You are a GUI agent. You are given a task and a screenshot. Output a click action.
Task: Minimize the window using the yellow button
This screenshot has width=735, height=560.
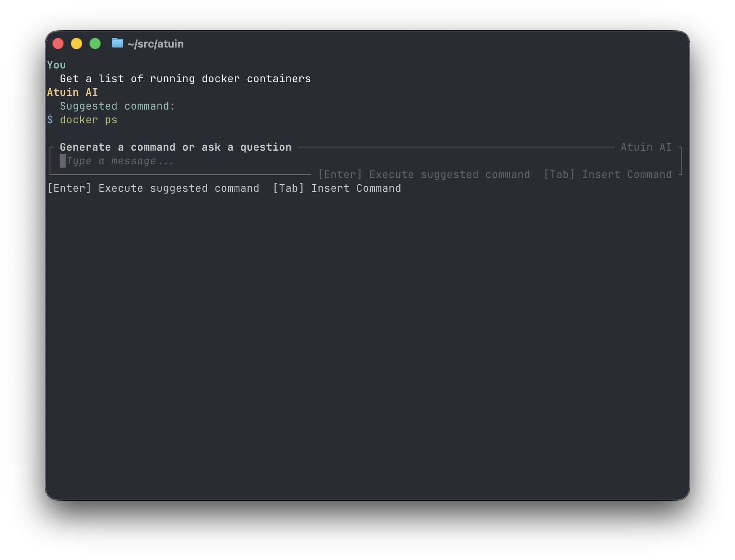[x=77, y=44]
